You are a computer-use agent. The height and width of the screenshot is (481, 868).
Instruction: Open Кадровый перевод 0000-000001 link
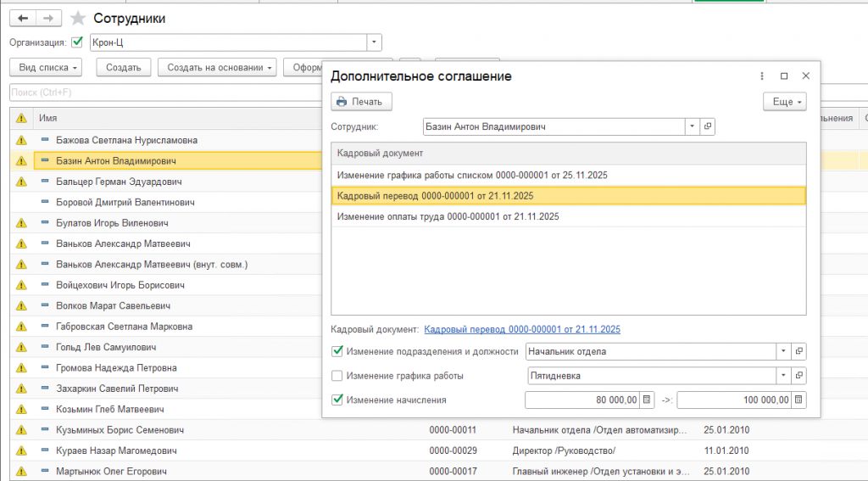pos(522,329)
